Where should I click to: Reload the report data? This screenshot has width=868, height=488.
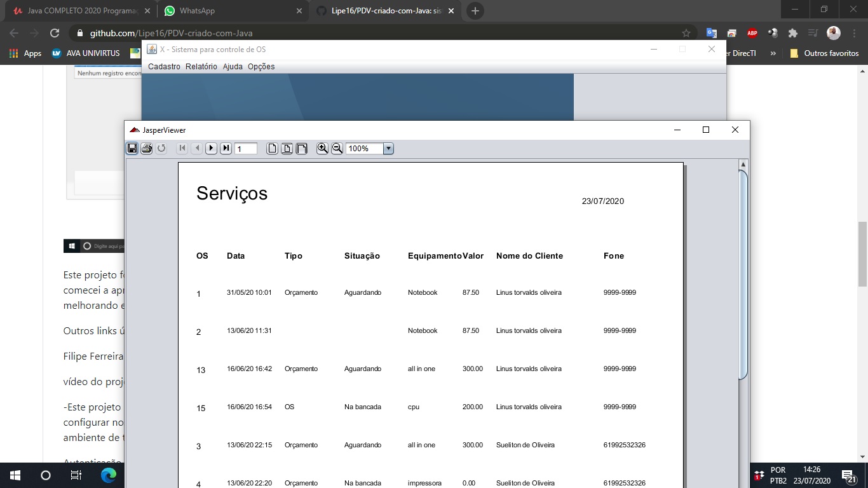(x=161, y=148)
